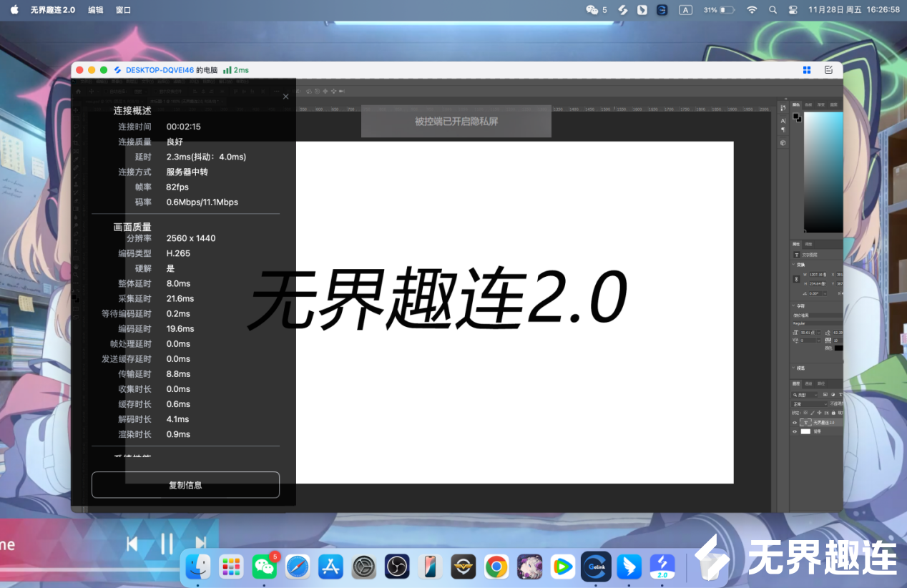Screen dimensions: 907x588
Task: Click the DESKTOP-DQVEI46 的电脑 window title
Action: [x=172, y=70]
